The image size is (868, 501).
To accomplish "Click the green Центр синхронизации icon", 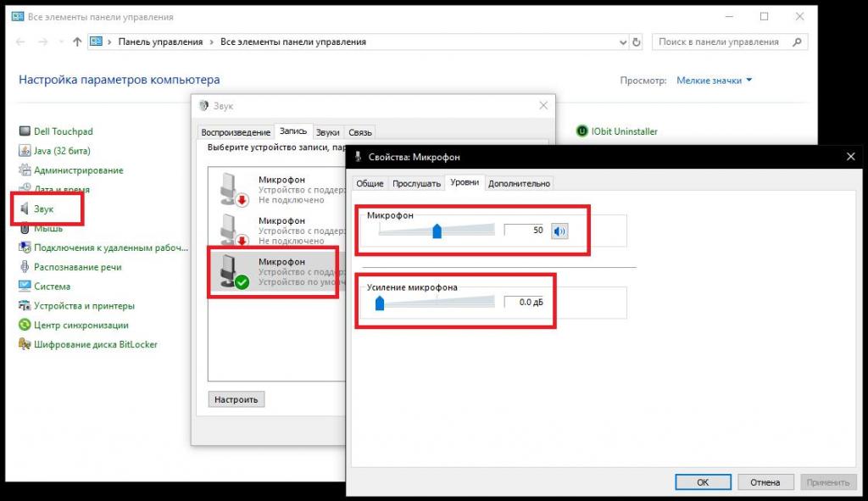I will point(25,325).
